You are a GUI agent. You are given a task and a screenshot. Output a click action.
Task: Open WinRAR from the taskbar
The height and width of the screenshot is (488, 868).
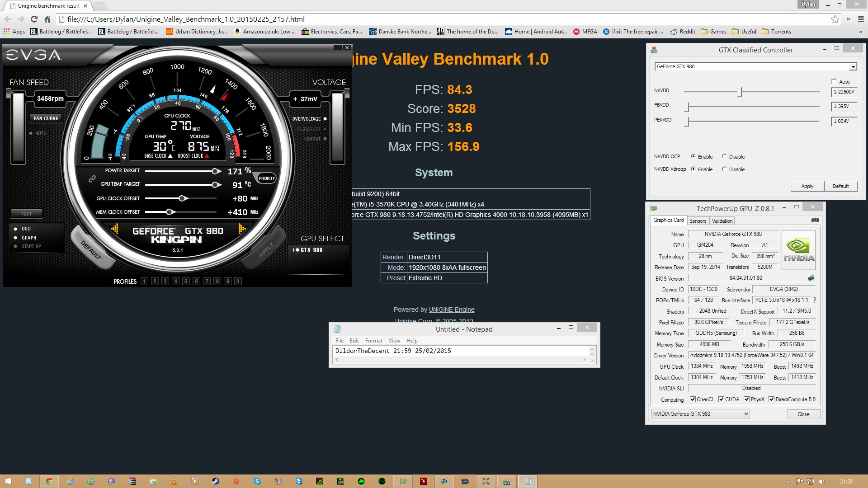point(132,481)
